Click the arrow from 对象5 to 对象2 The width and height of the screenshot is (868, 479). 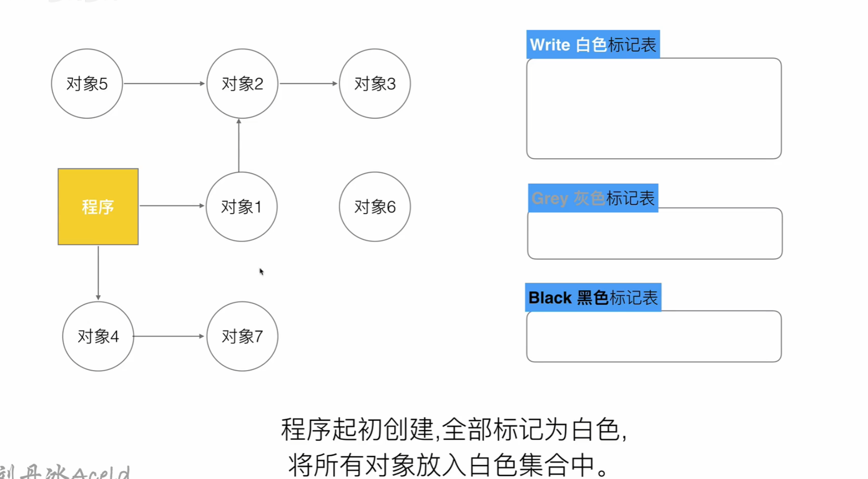click(164, 84)
